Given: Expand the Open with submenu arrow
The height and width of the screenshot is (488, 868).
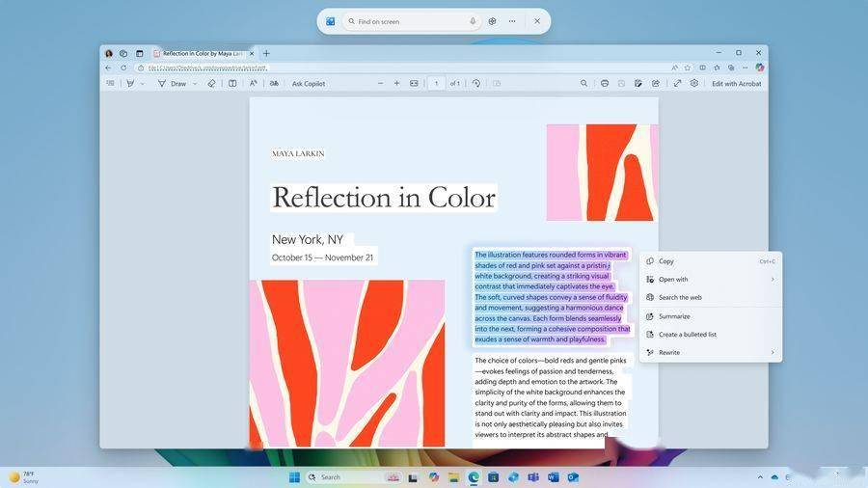Looking at the screenshot, I should point(773,280).
